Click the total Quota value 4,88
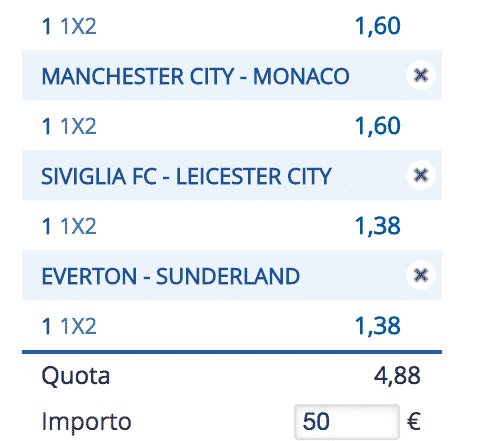The height and width of the screenshot is (441, 478). point(397,376)
